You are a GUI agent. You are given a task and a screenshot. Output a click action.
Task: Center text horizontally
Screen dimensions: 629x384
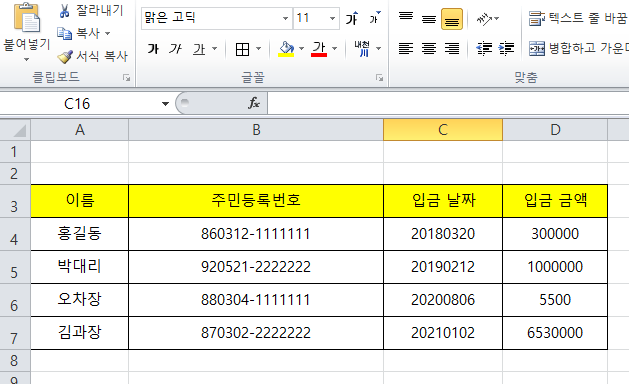click(x=429, y=49)
